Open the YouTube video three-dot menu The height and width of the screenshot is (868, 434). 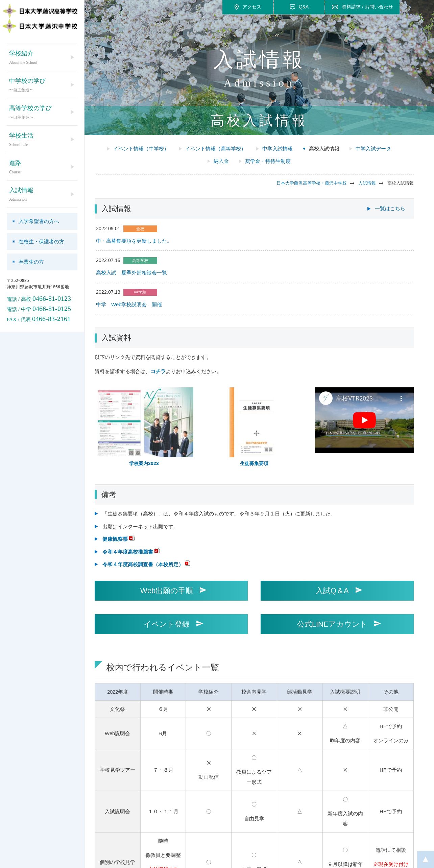point(401,399)
